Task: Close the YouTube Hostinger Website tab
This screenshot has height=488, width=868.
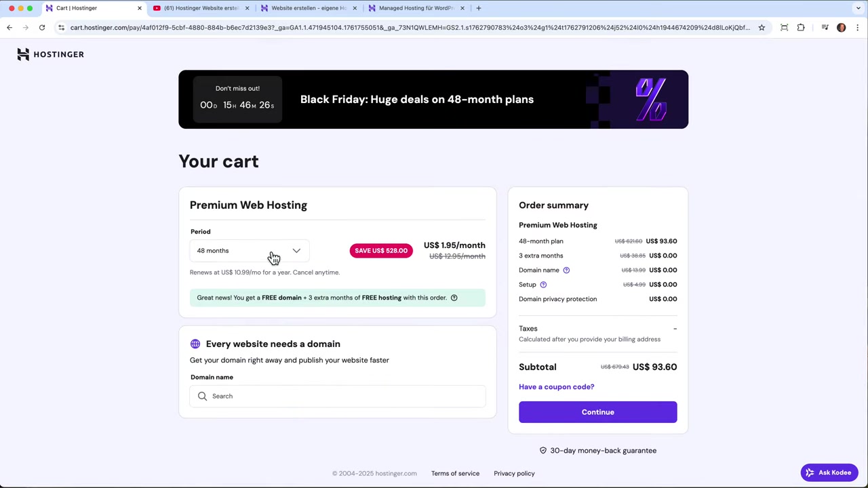Action: click(x=247, y=8)
